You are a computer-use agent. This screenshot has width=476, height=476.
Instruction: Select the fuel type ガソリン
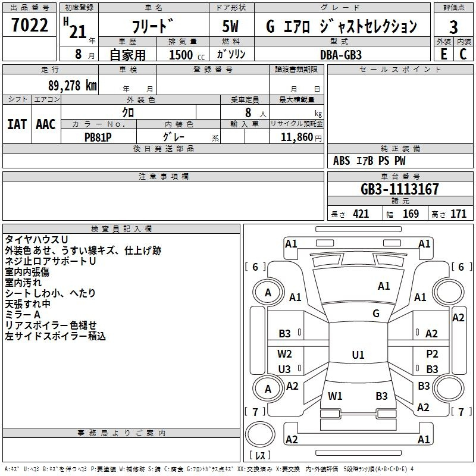click(x=231, y=54)
